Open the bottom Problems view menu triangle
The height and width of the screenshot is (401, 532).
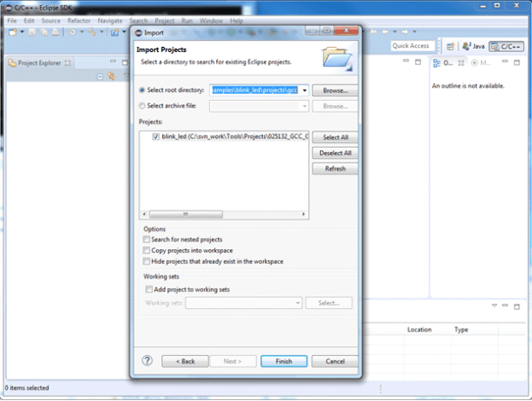pyautogui.click(x=495, y=306)
